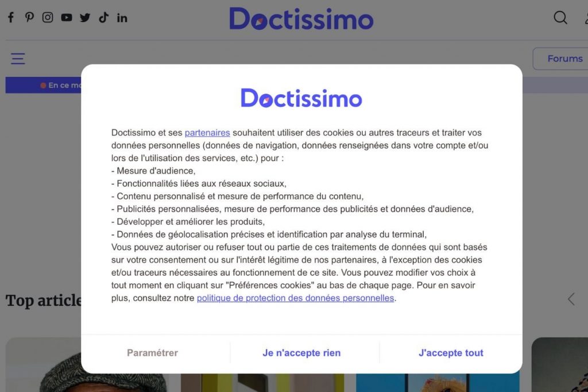Follow the 'partenaires' link
Screen dimensions: 588x392
207,133
